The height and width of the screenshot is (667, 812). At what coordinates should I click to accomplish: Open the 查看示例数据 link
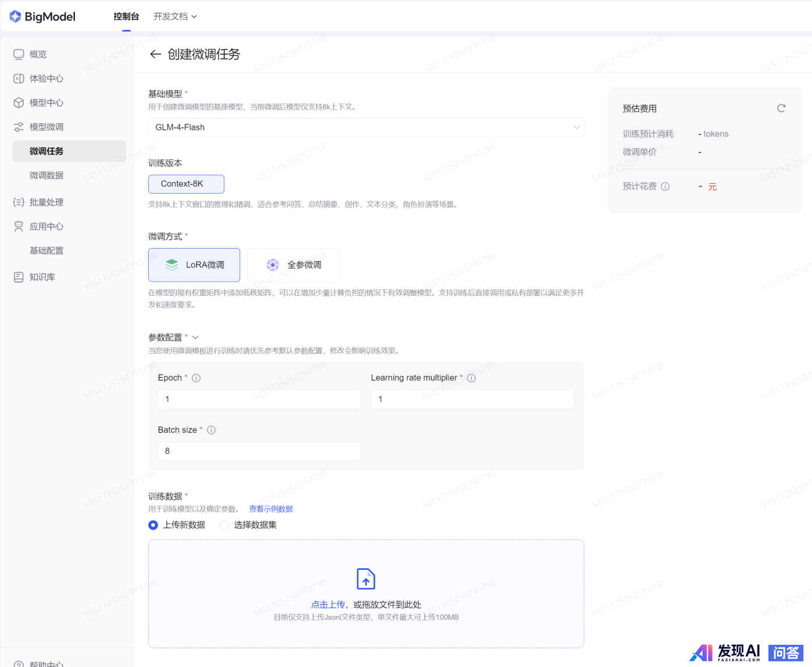[x=271, y=509]
